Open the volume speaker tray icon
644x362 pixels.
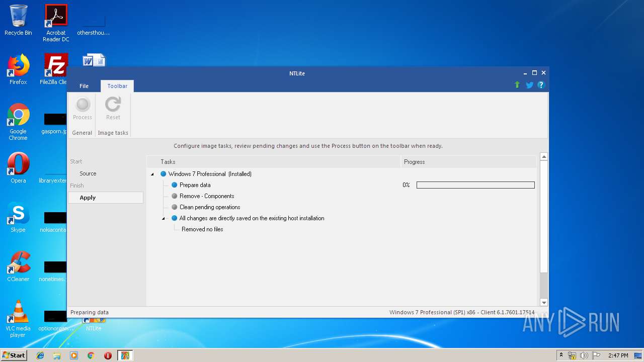(x=584, y=355)
